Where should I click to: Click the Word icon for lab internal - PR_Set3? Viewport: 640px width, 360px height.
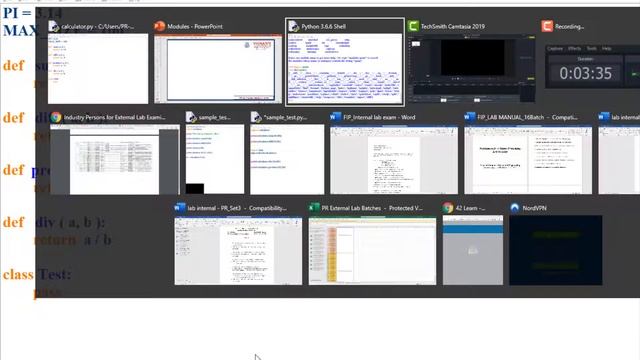point(180,208)
